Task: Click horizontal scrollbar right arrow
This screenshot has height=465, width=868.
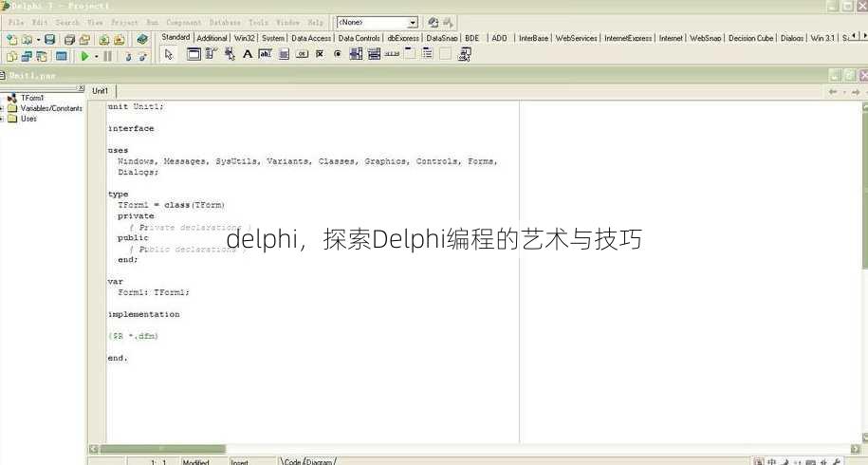Action: tap(856, 449)
